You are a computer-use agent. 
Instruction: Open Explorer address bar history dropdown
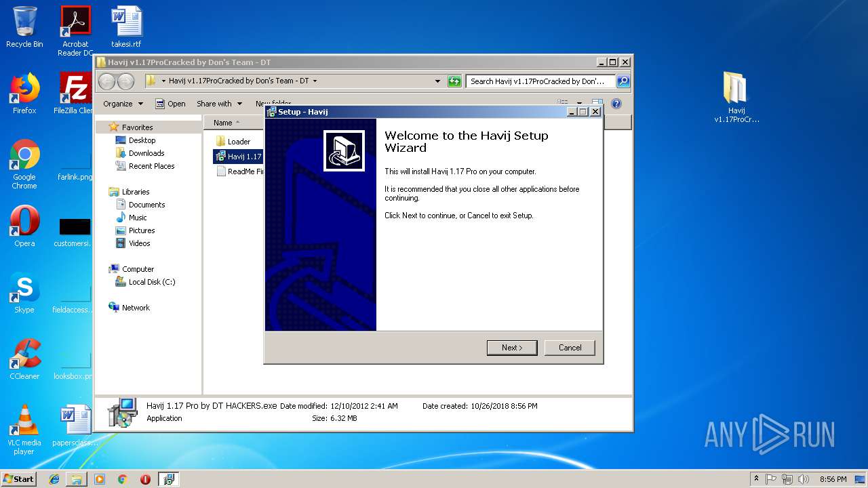(x=437, y=81)
